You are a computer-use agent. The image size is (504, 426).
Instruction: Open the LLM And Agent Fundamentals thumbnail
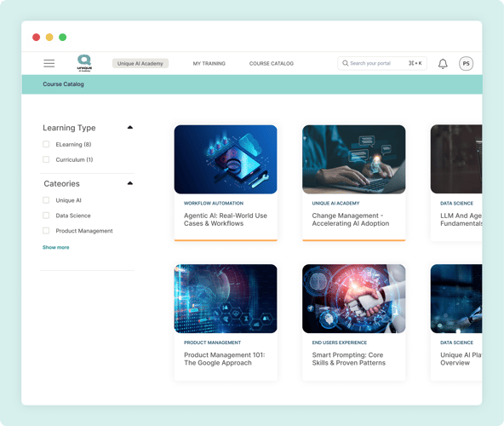[456, 159]
